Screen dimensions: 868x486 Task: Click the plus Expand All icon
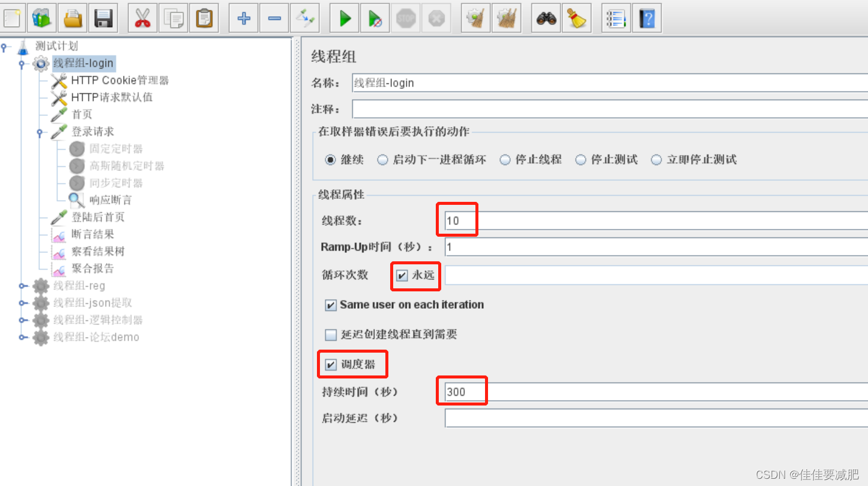point(244,18)
